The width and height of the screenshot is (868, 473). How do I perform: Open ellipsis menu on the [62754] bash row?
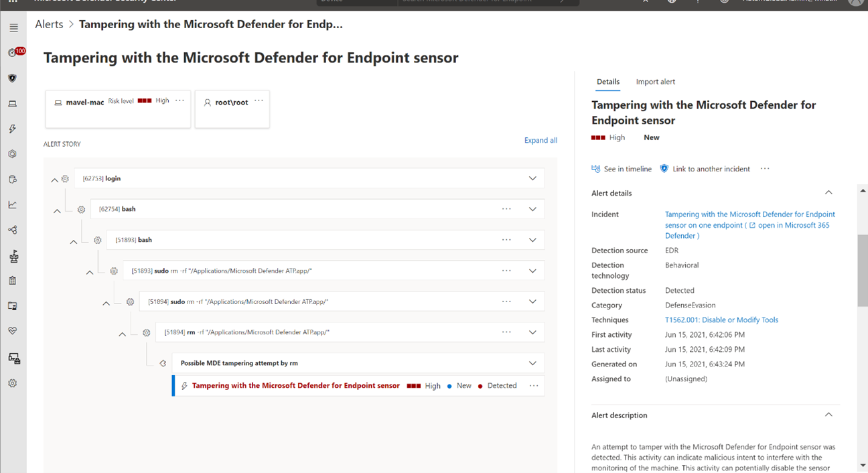pos(506,209)
